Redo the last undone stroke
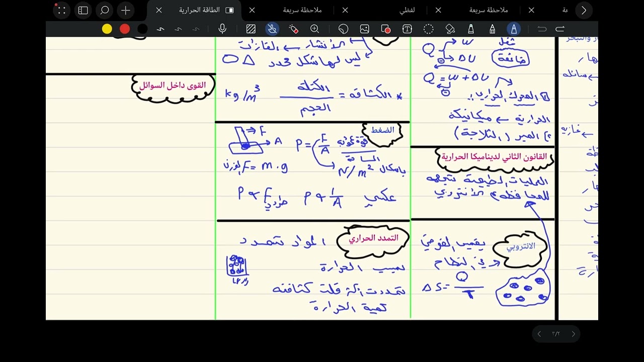Image resolution: width=644 pixels, height=362 pixels. coord(560,29)
